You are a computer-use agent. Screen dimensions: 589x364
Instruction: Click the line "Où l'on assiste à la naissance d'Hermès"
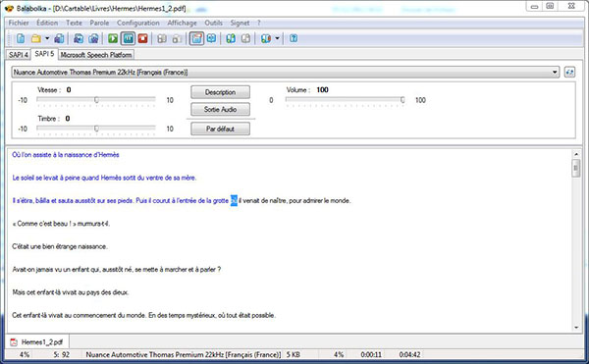[x=66, y=155]
